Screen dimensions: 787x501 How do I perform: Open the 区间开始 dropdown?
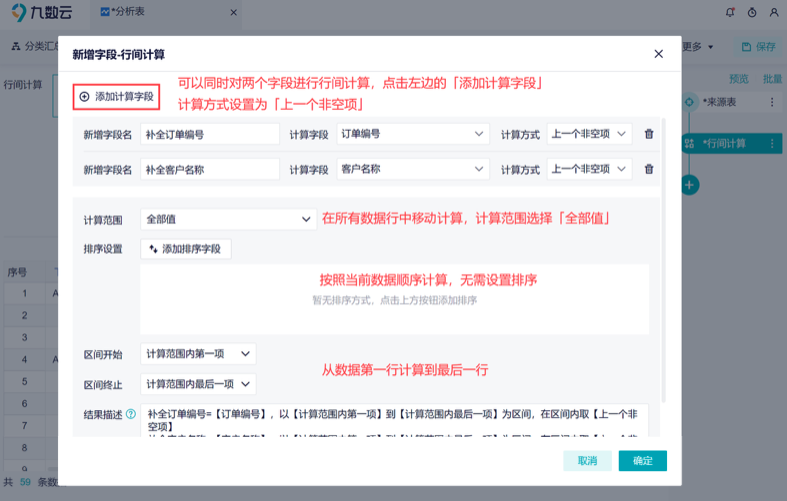(198, 354)
